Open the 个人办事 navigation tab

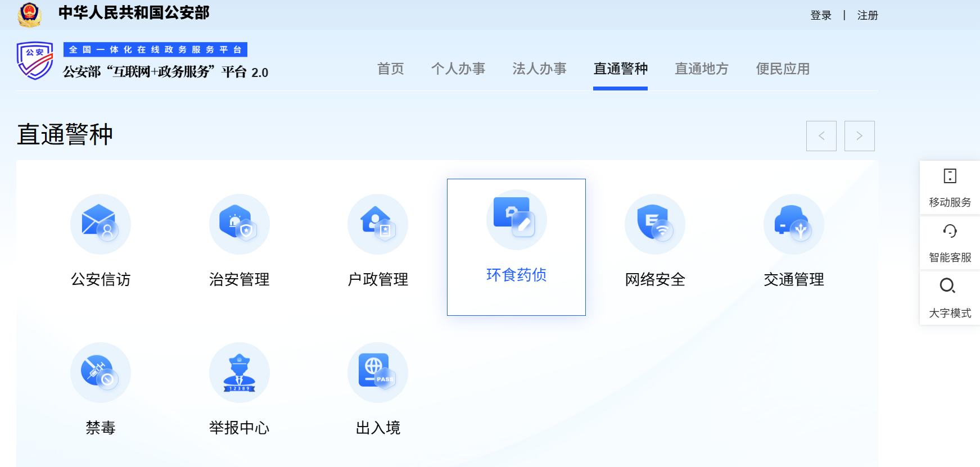click(458, 69)
